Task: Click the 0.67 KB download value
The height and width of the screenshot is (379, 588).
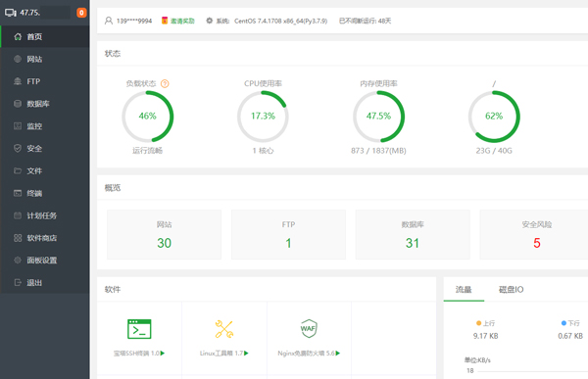Action: pos(570,336)
